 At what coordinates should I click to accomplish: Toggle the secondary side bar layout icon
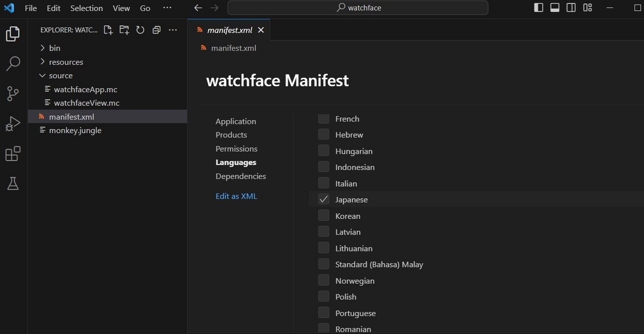[x=571, y=8]
